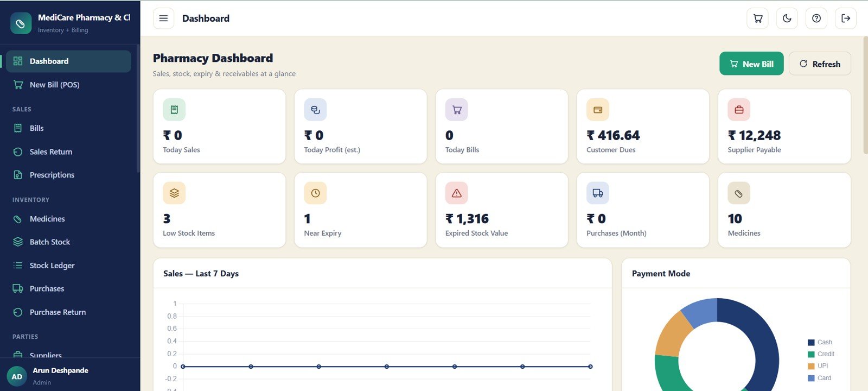The width and height of the screenshot is (868, 391).
Task: Click Credit legend color swatch
Action: tap(811, 355)
